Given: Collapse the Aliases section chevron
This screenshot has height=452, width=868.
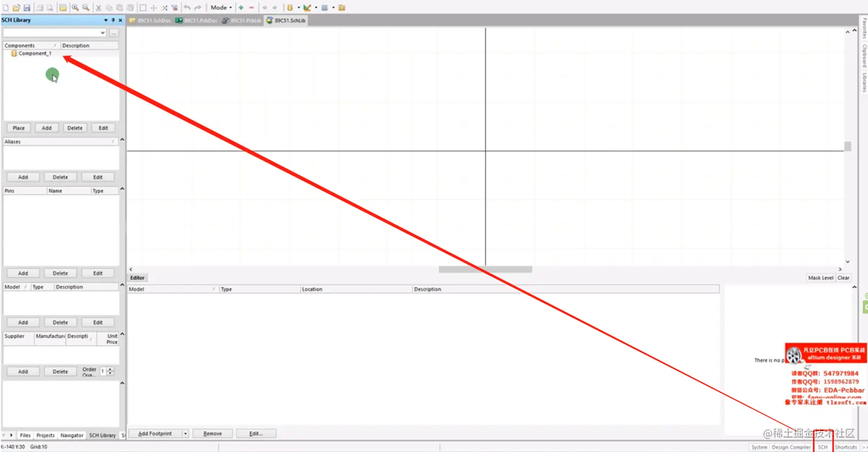Looking at the screenshot, I should (x=122, y=141).
